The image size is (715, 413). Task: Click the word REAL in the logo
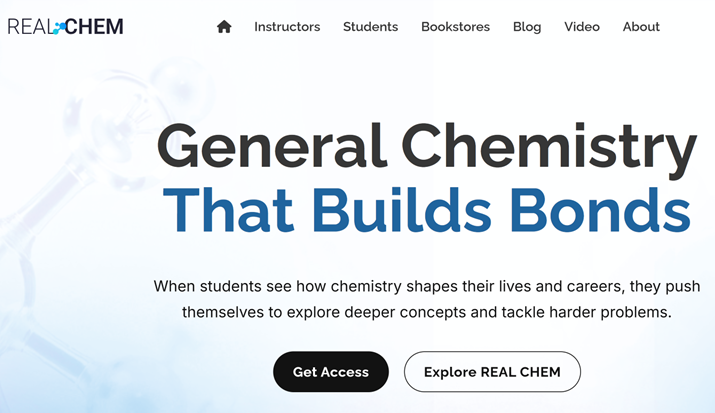pos(29,27)
